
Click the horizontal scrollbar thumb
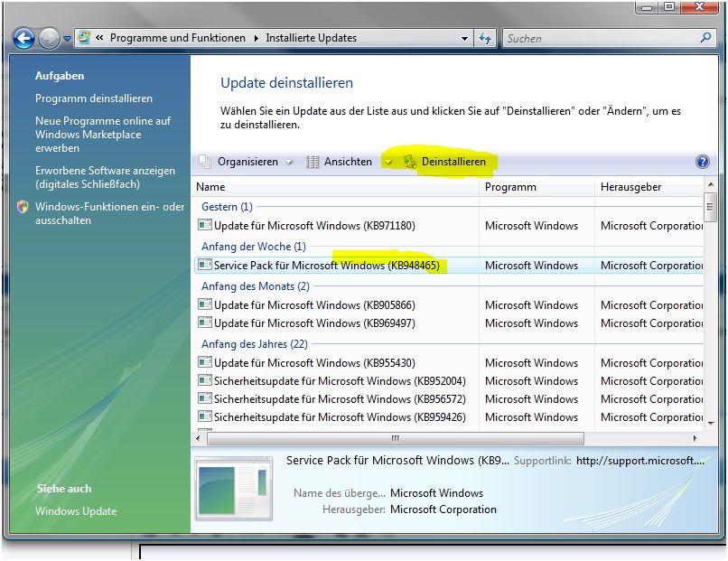click(395, 438)
